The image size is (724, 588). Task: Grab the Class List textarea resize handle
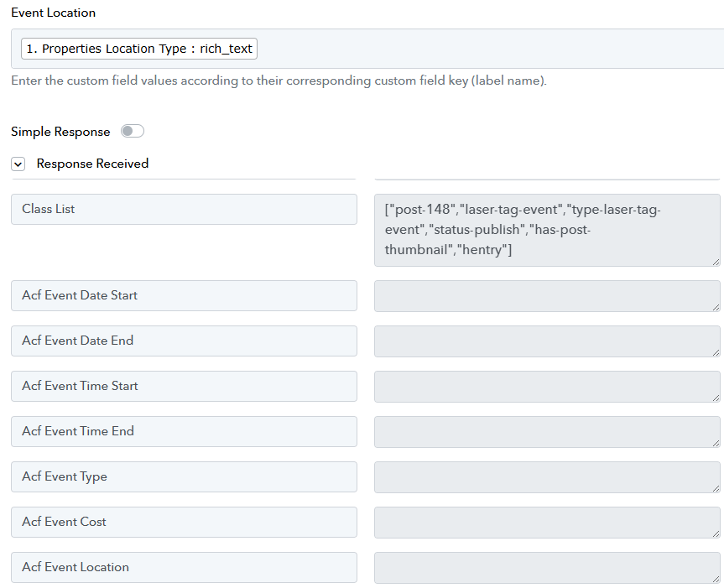[716, 262]
